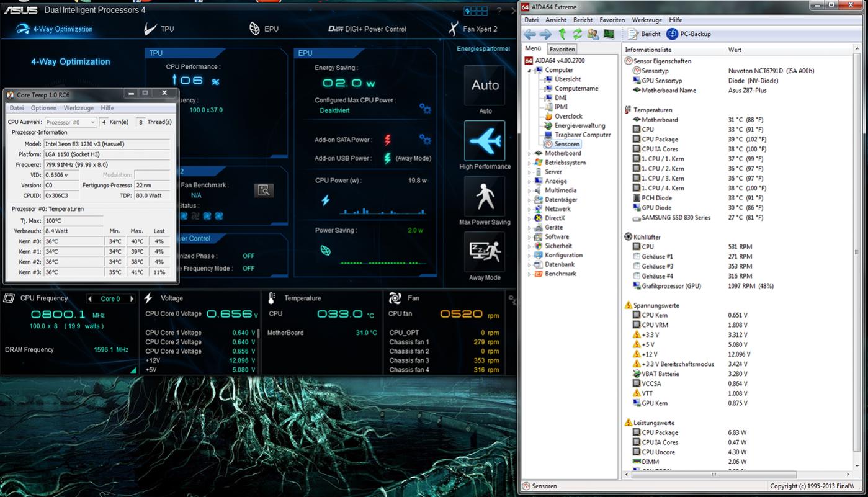Open Fan Xpert 2 tab

pyautogui.click(x=473, y=29)
